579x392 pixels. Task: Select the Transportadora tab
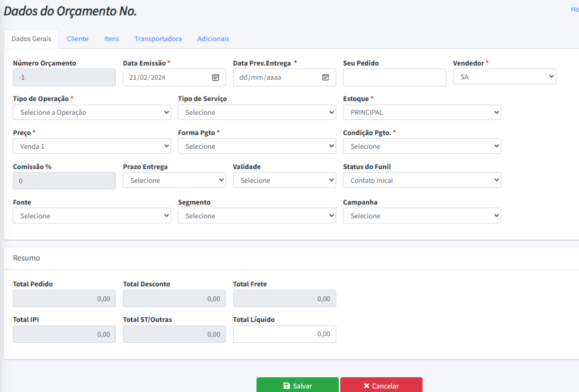click(x=158, y=39)
